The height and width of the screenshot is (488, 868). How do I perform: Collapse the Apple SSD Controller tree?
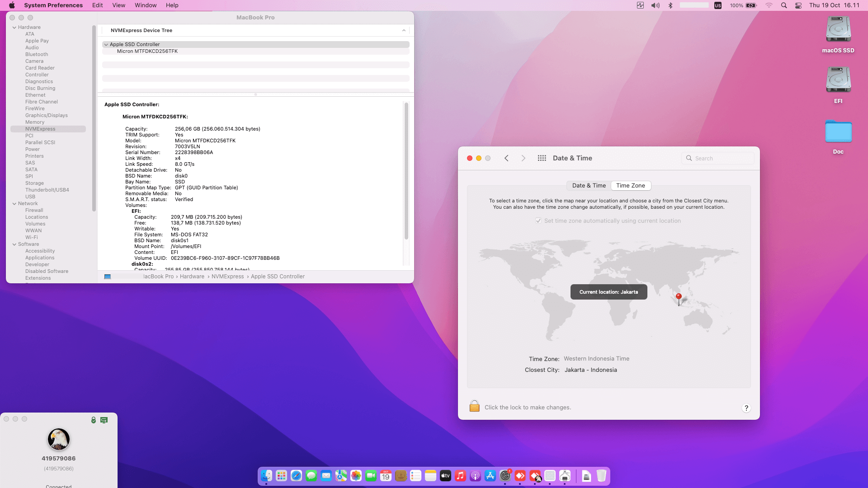point(106,45)
